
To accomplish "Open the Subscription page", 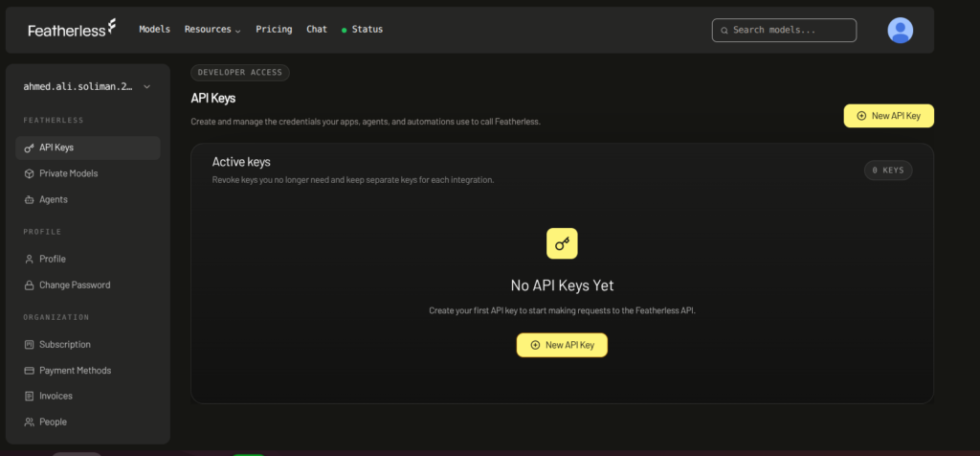I will pyautogui.click(x=88, y=345).
